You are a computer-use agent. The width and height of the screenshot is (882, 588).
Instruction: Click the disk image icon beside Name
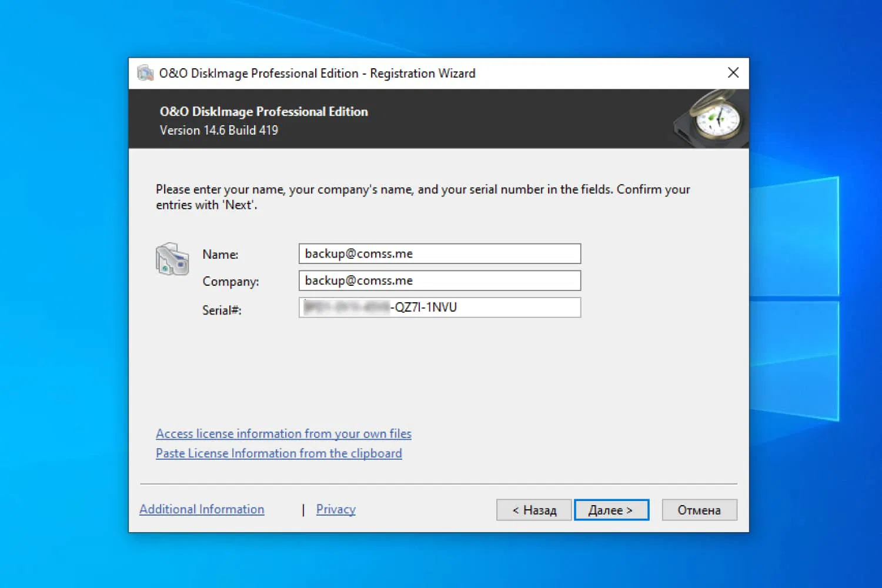pyautogui.click(x=172, y=259)
